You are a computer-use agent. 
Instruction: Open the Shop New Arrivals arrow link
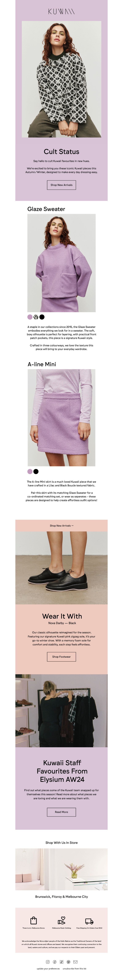coord(61,525)
